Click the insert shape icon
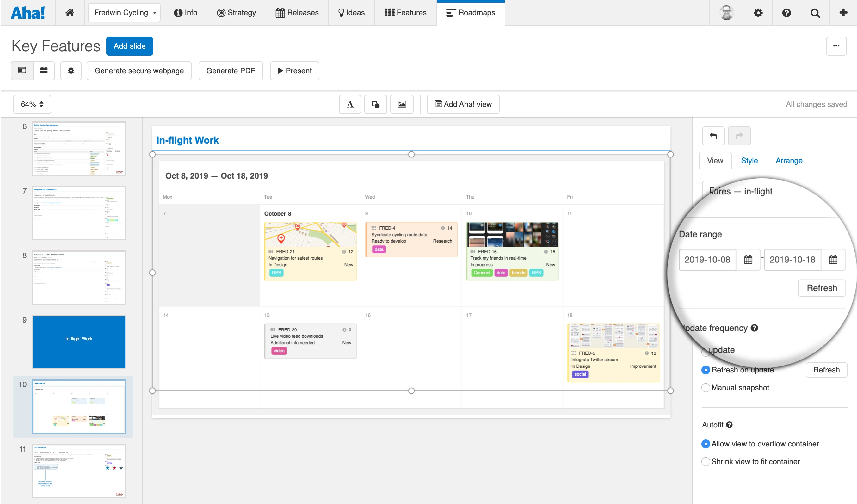 coord(375,104)
